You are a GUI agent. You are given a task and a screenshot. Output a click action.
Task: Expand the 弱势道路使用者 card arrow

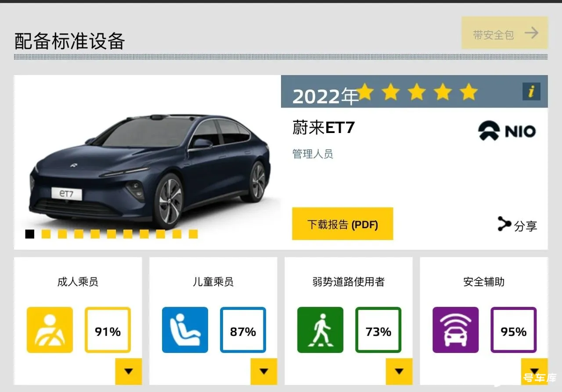point(399,371)
